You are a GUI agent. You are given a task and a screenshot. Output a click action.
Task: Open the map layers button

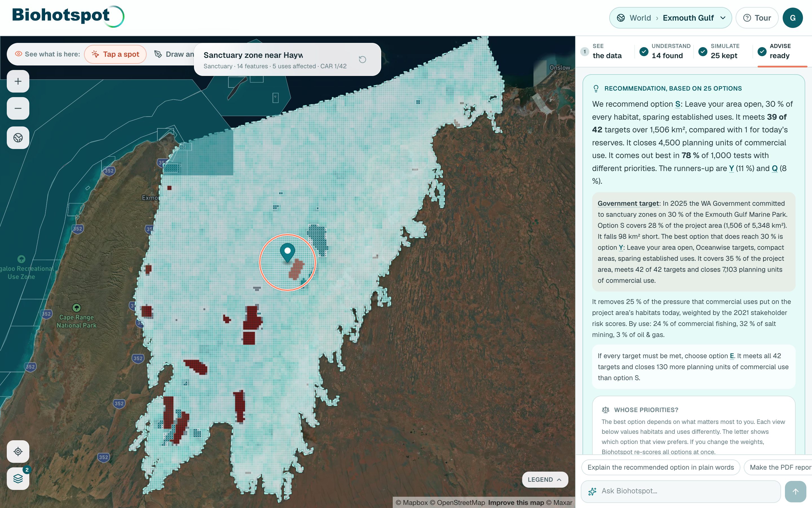tap(18, 478)
